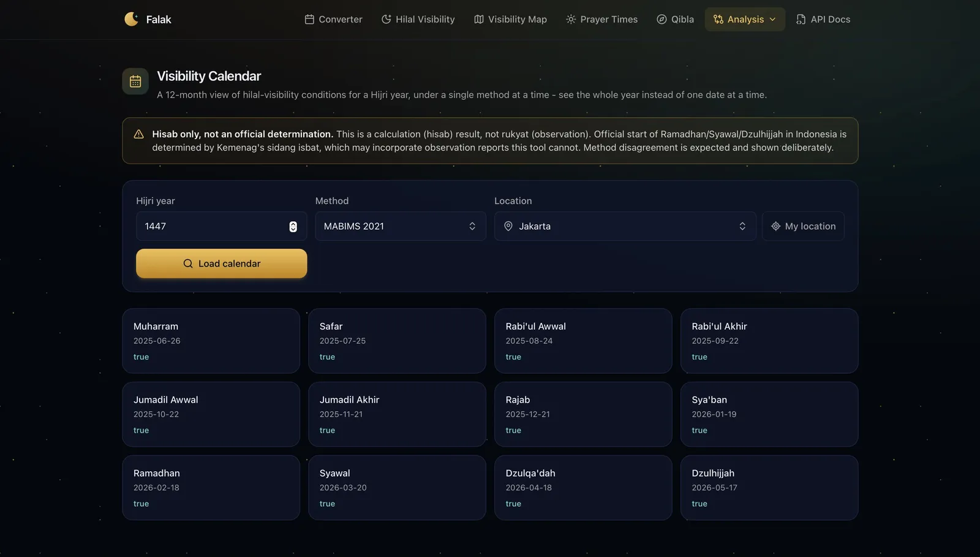Screen dimensions: 980x557
Task: Click the crosshair icon in My location
Action: pyautogui.click(x=775, y=226)
